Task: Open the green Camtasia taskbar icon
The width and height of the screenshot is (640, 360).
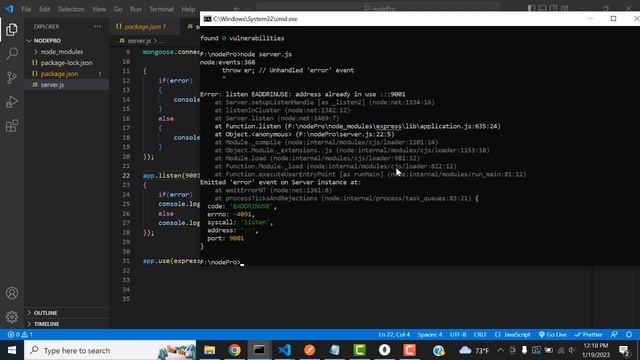Action: [x=360, y=350]
